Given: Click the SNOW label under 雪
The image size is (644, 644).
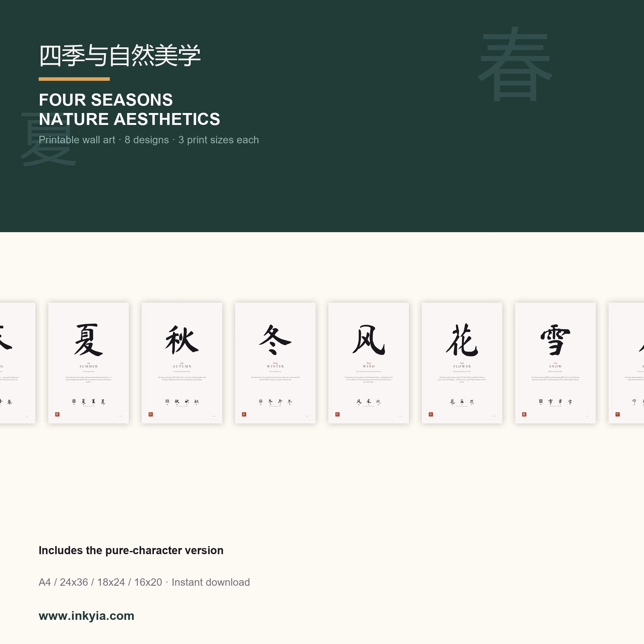Looking at the screenshot, I should point(555,366).
